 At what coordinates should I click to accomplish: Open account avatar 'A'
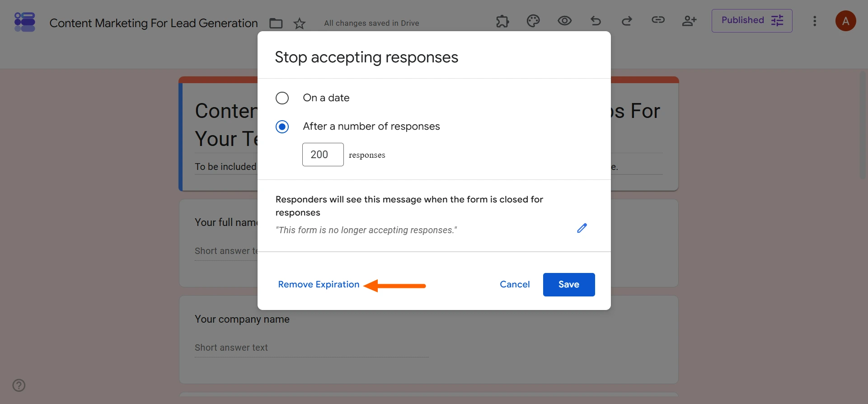point(845,21)
